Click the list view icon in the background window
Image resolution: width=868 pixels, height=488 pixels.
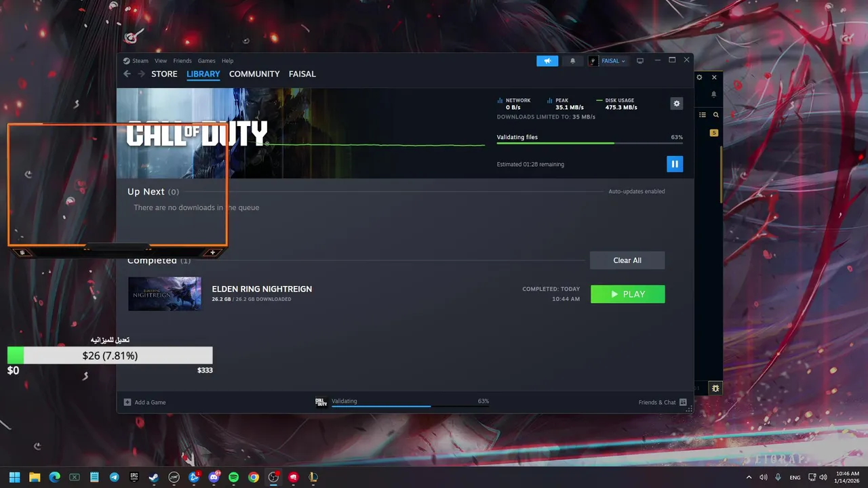point(703,115)
